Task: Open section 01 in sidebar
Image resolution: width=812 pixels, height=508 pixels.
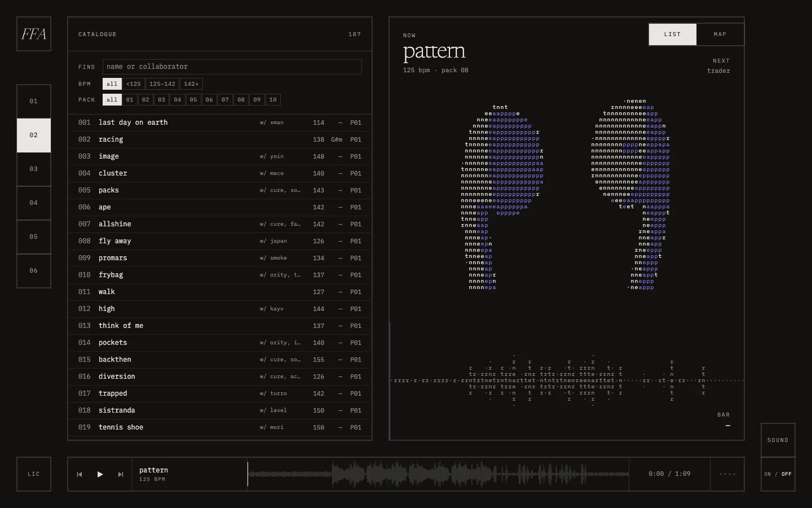Action: click(x=34, y=102)
